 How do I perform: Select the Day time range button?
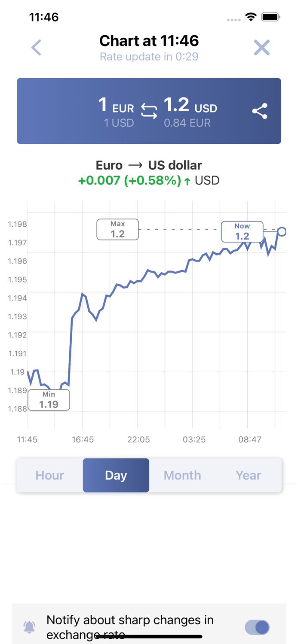[x=116, y=475]
